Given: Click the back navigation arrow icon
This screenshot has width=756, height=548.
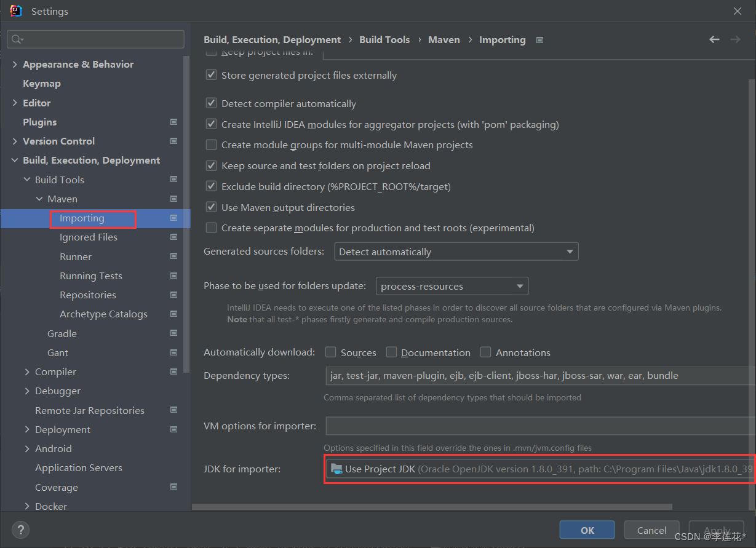Looking at the screenshot, I should [714, 39].
